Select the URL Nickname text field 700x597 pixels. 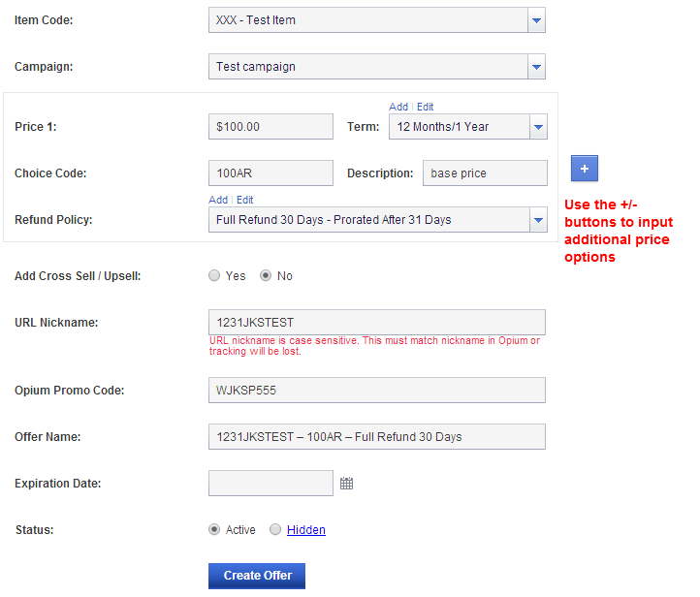(x=377, y=322)
